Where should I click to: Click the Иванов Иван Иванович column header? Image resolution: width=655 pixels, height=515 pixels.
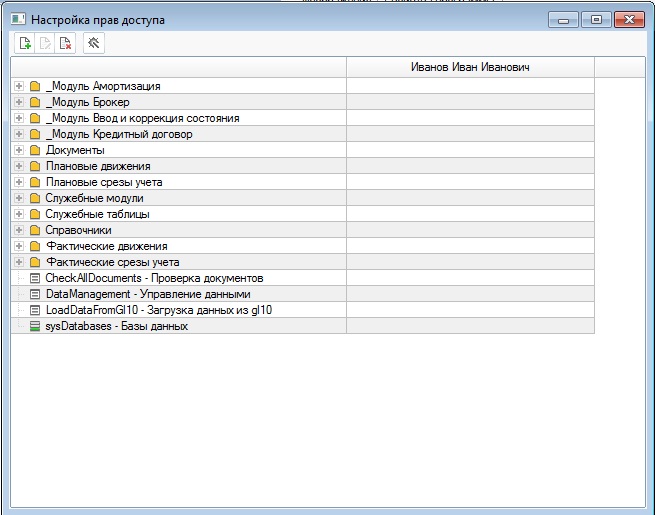[470, 67]
